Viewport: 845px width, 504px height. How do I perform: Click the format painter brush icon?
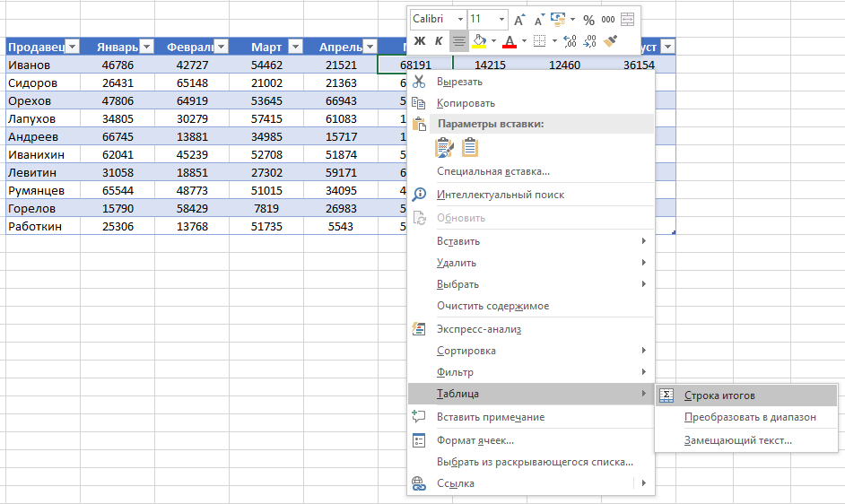(611, 41)
